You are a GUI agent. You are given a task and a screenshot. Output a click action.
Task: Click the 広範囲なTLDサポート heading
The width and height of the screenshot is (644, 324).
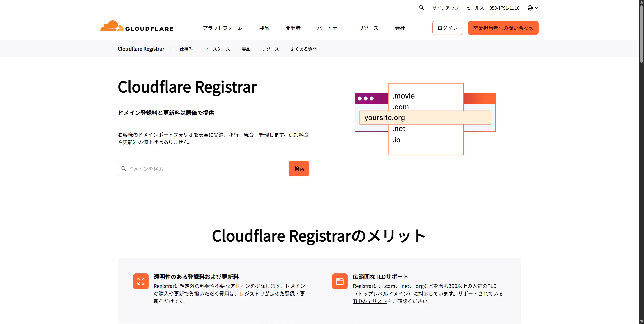(x=380, y=277)
